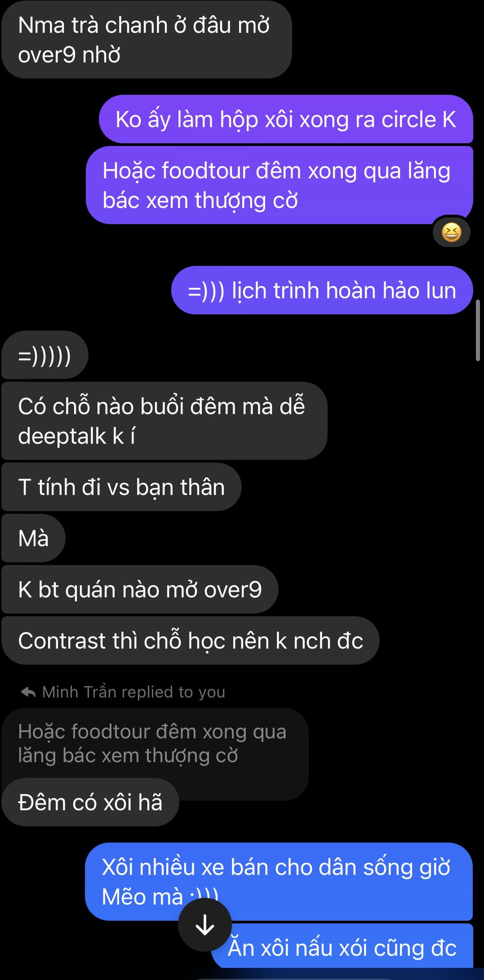The height and width of the screenshot is (980, 484).
Task: Tap the bubble 'T tính đi vs bạn thân'
Action: [121, 487]
